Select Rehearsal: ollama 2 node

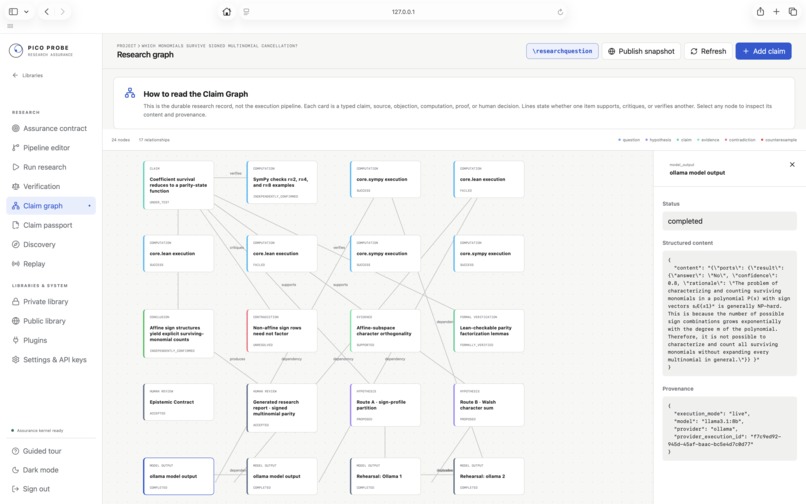(x=489, y=476)
